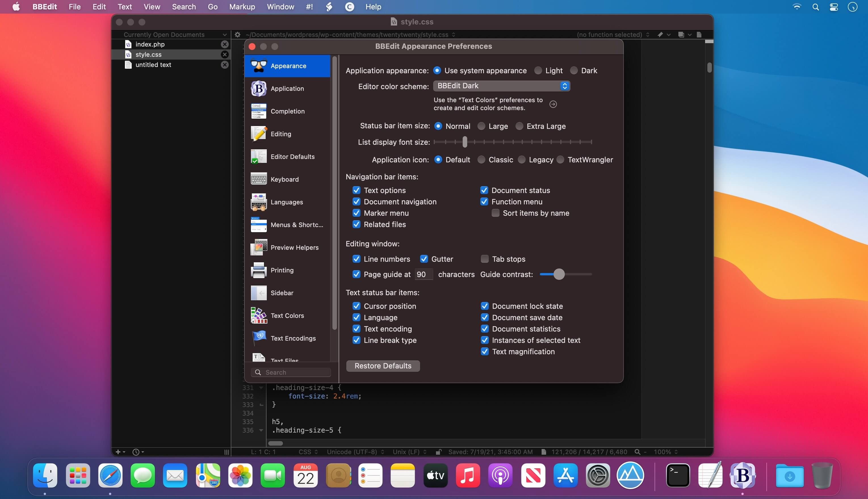This screenshot has width=868, height=499.
Task: Open the Sidebar preferences pane
Action: point(287,293)
